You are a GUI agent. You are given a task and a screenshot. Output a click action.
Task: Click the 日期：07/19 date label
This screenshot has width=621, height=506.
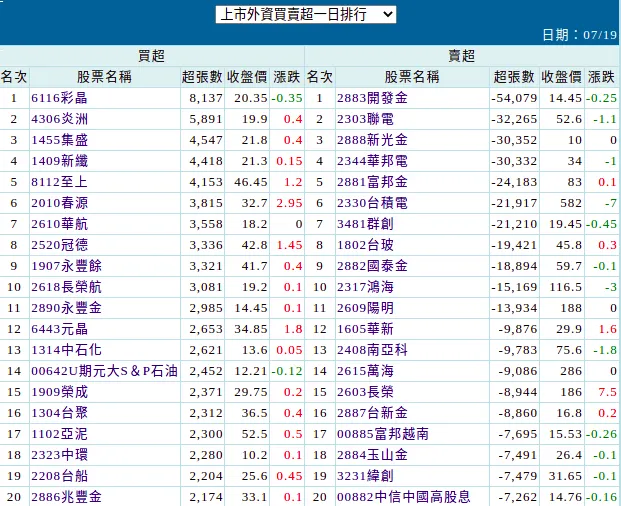[579, 35]
